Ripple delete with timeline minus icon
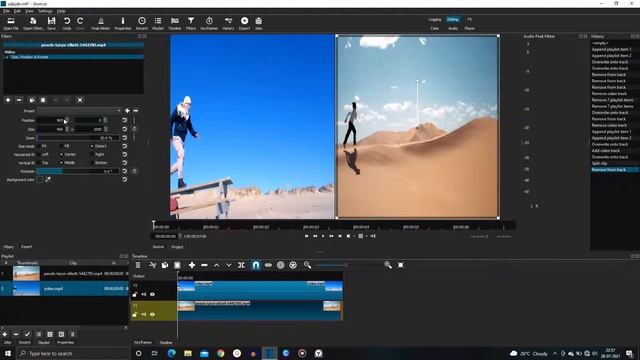This screenshot has height=360, width=640. [x=204, y=265]
